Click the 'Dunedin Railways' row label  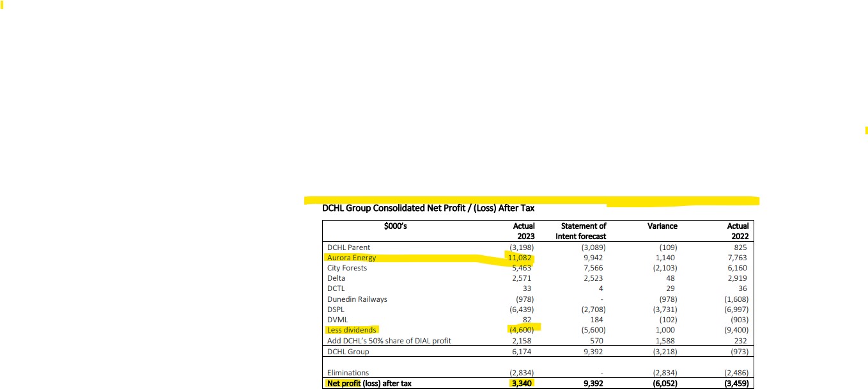pos(357,299)
